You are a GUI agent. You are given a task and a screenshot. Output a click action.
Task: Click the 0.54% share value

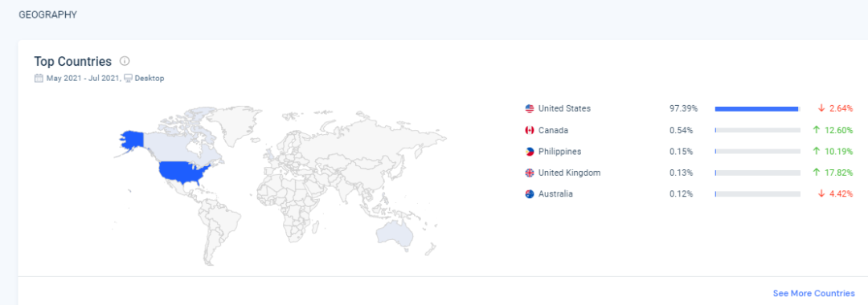pos(681,130)
